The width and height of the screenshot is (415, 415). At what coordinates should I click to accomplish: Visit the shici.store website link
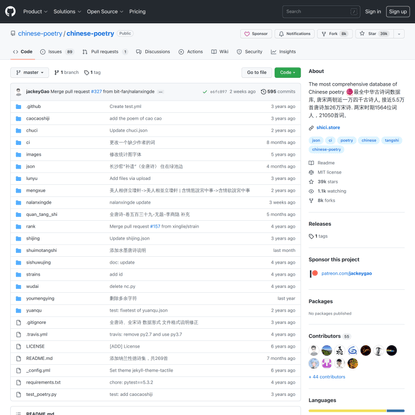pyautogui.click(x=328, y=128)
